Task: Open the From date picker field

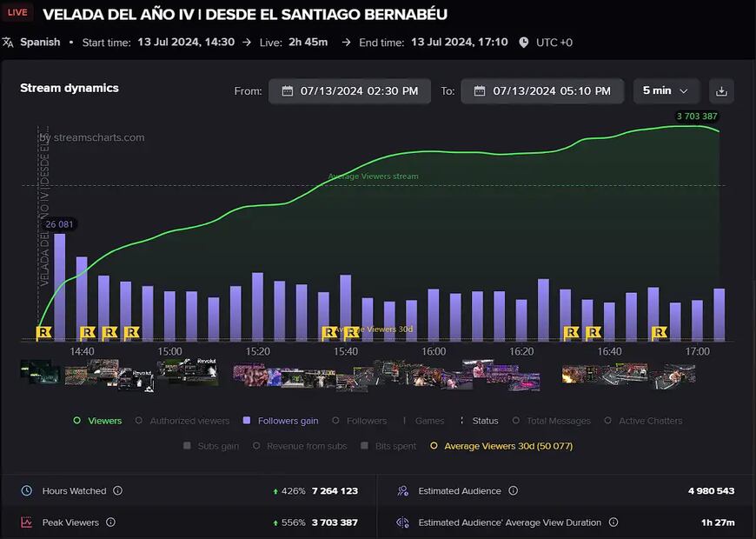Action: point(349,90)
